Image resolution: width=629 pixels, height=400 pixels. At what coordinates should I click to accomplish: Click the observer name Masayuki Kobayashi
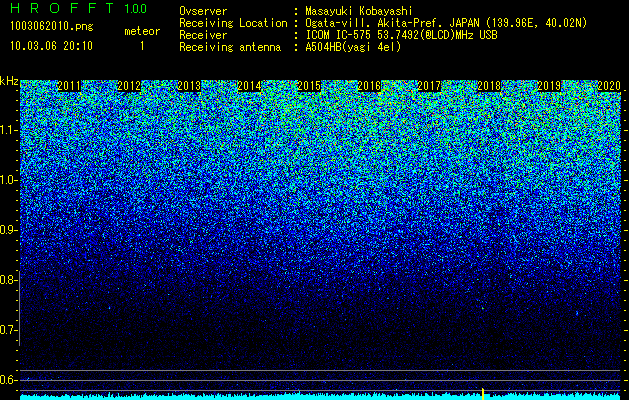point(358,12)
